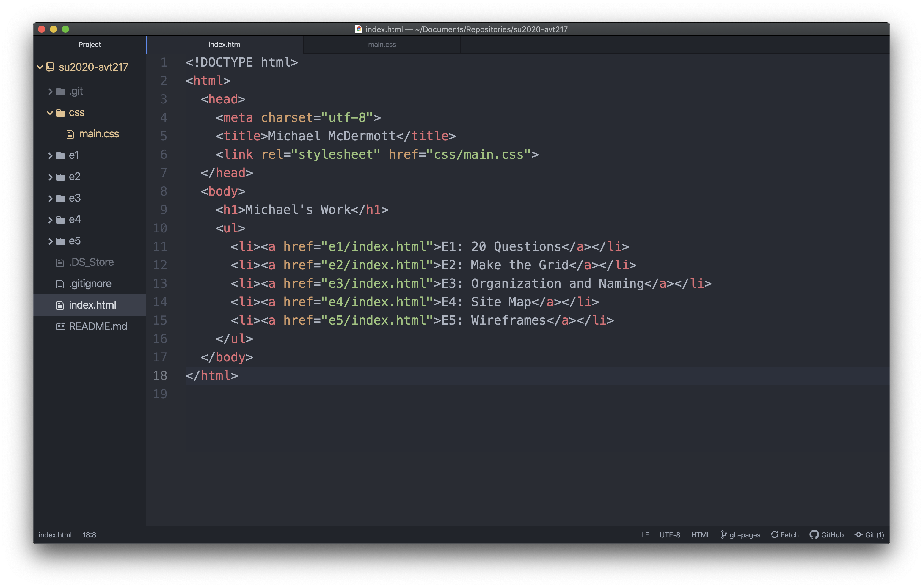Click the file icon in window title
The image size is (923, 588).
[358, 29]
